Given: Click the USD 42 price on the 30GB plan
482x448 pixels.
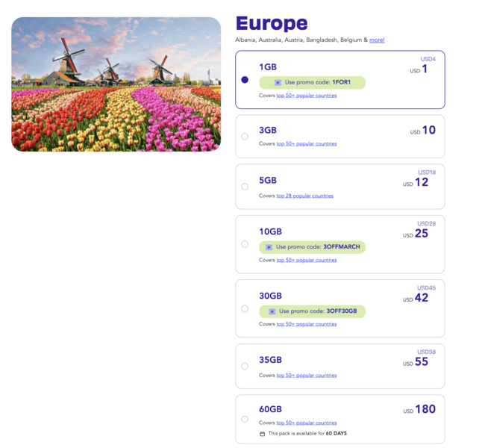Looking at the screenshot, I should [421, 298].
